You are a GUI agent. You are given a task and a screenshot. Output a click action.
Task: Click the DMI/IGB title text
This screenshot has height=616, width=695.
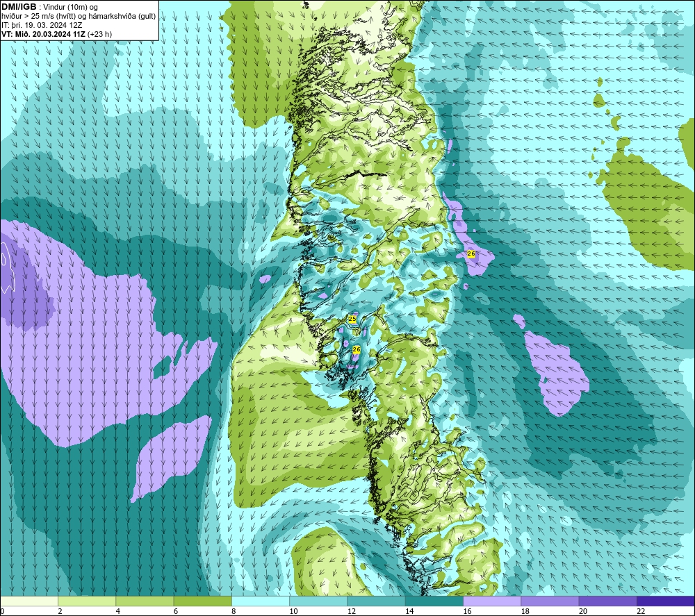[19, 7]
